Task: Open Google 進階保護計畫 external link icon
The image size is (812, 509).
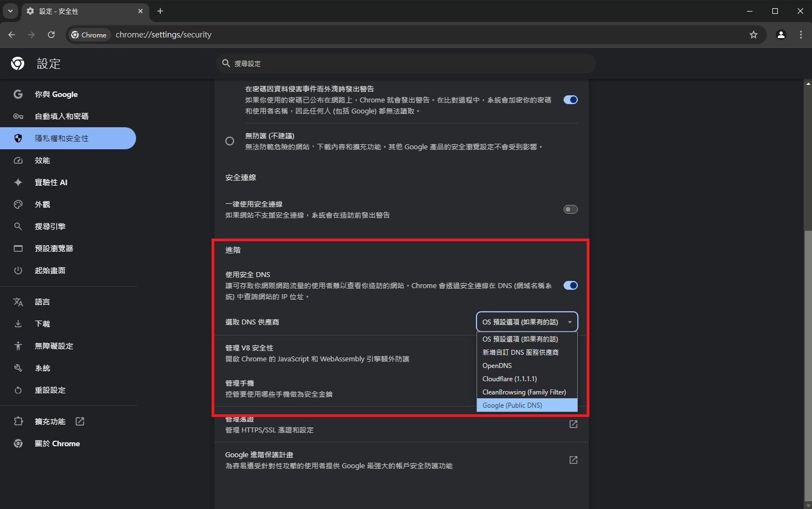Action: (x=573, y=460)
